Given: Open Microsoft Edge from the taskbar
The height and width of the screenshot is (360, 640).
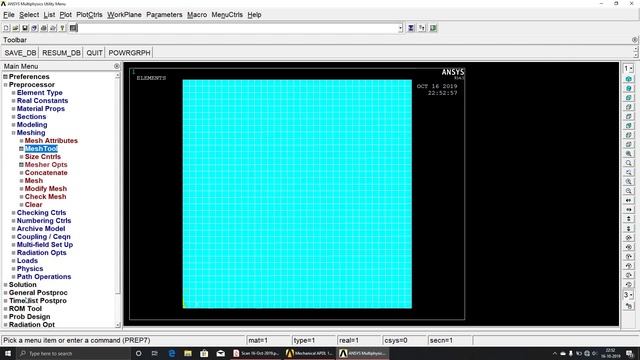Looking at the screenshot, I should pyautogui.click(x=171, y=353).
